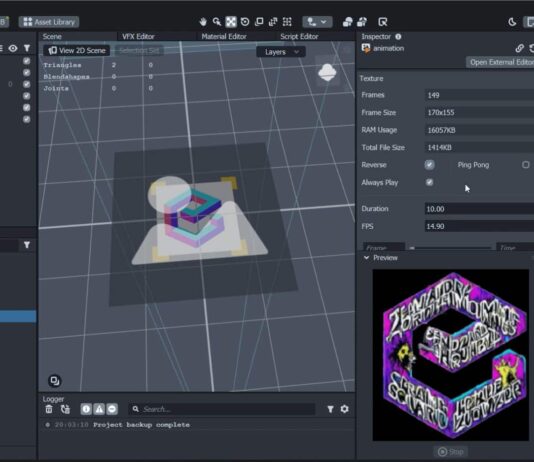534x462 pixels.
Task: Uncheck the fifth object enable checkbox
Action: coord(27,108)
